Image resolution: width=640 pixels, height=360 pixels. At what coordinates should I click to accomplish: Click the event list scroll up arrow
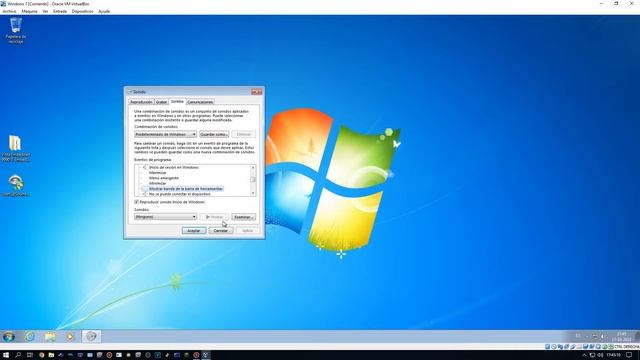[x=253, y=167]
